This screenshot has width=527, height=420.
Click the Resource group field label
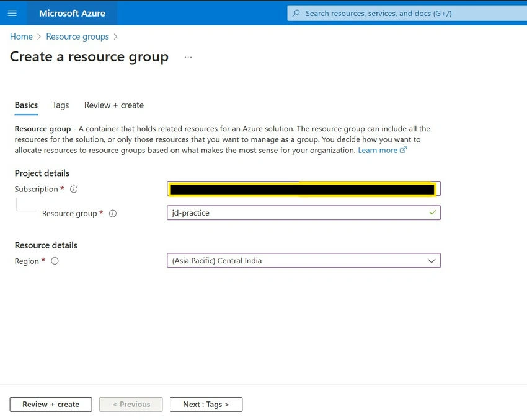(69, 214)
